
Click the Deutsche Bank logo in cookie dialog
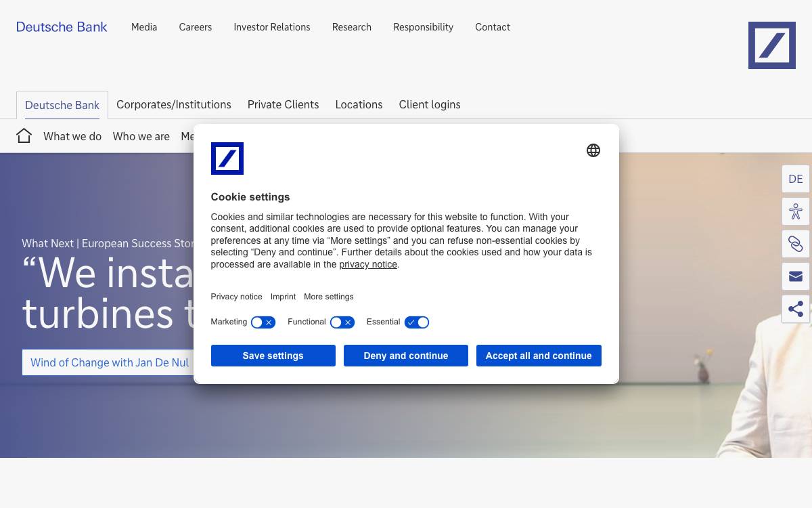[x=227, y=158]
